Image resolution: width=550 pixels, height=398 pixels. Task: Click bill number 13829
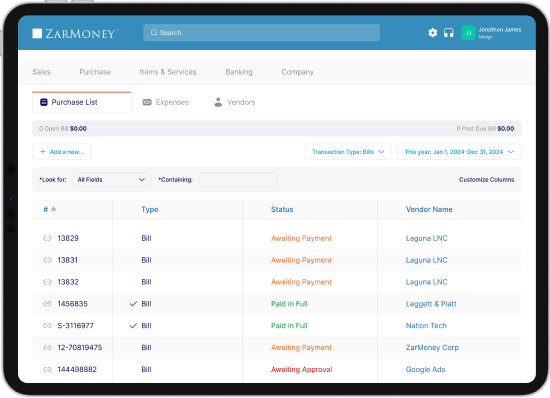click(x=68, y=238)
